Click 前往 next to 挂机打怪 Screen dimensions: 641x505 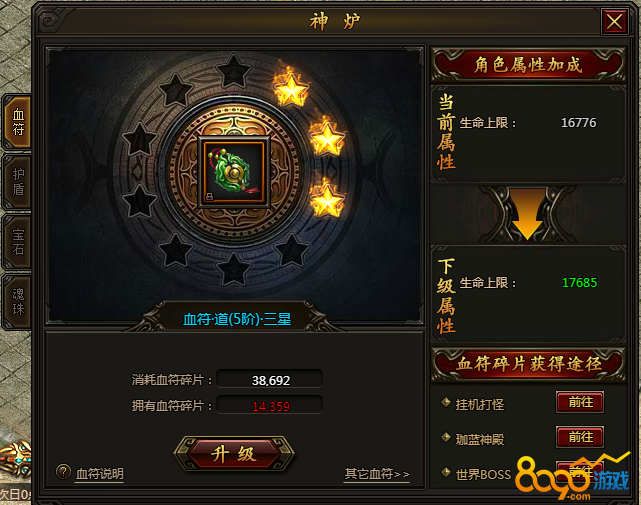click(x=580, y=402)
